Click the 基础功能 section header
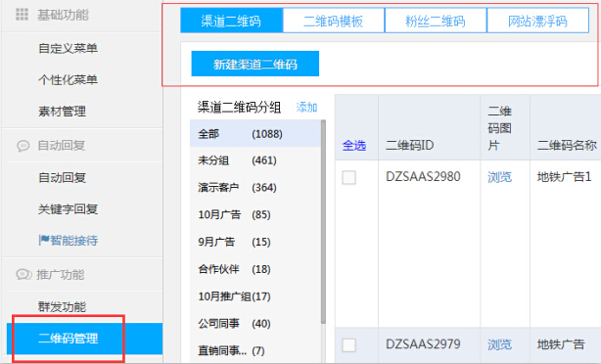This screenshot has width=601, height=364. click(63, 15)
